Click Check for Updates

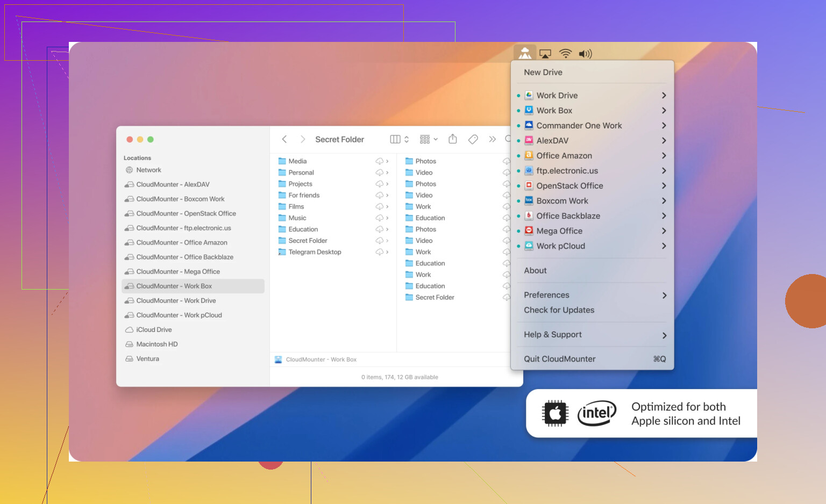[559, 310]
